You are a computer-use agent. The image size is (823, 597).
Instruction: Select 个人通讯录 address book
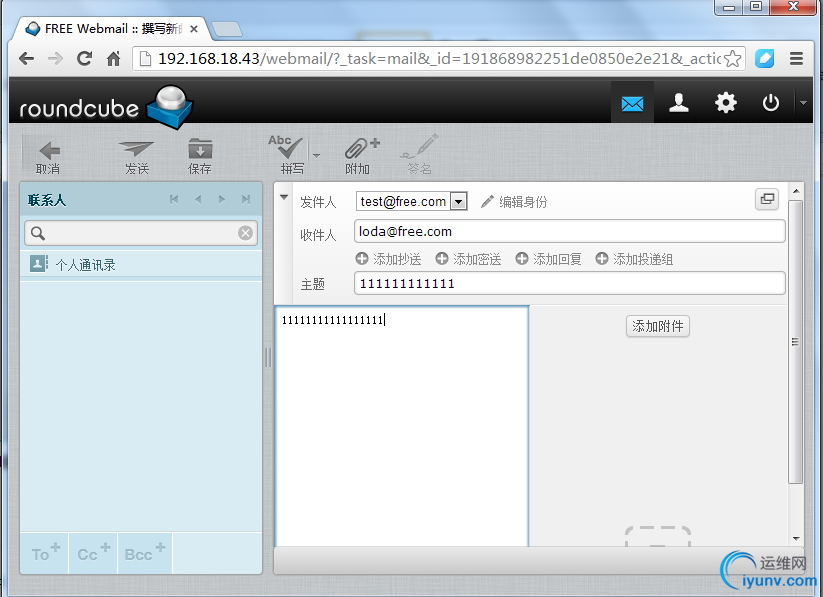141,264
